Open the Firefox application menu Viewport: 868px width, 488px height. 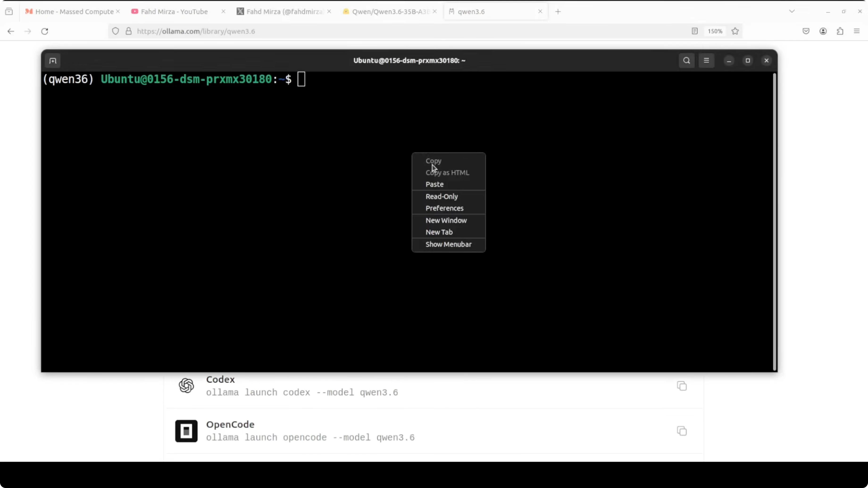[x=856, y=31]
